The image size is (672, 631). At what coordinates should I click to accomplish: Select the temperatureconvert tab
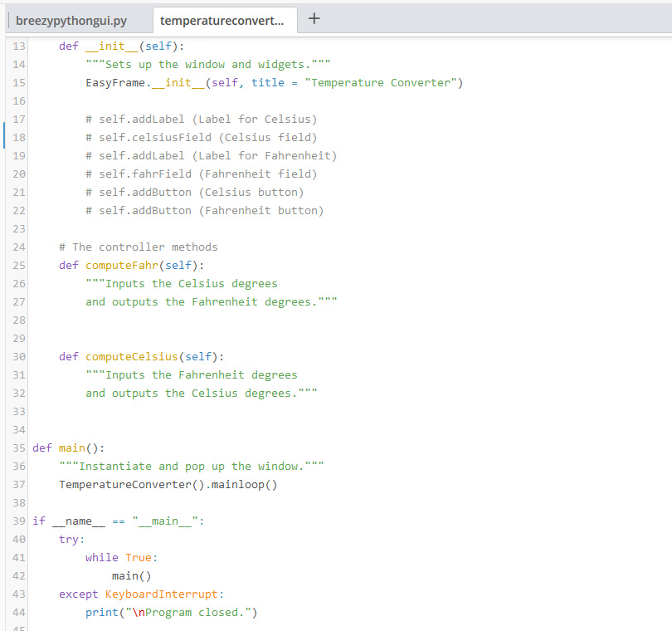pyautogui.click(x=224, y=20)
